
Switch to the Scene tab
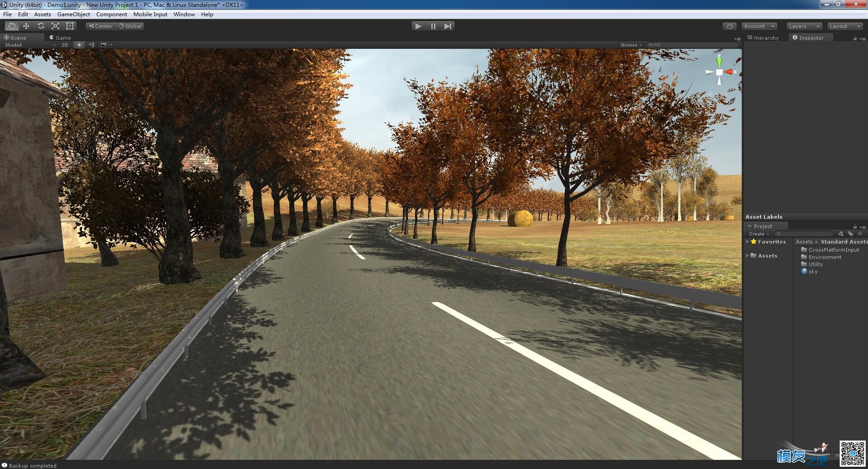click(x=16, y=38)
